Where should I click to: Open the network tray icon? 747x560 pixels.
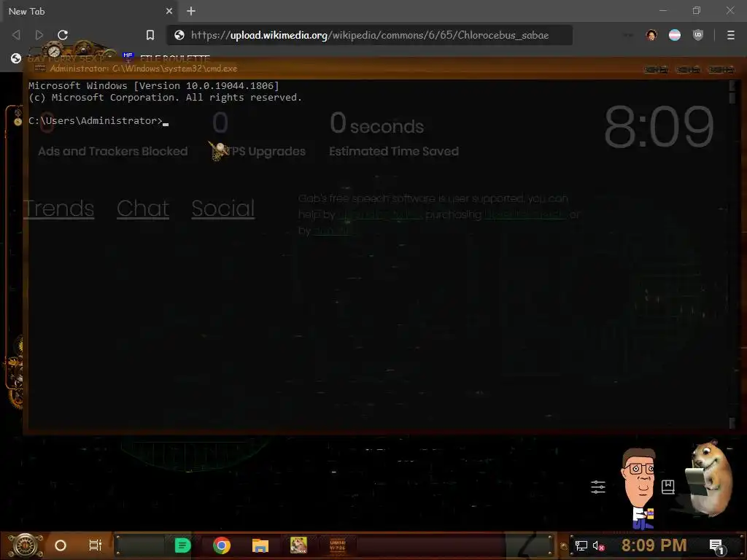[581, 545]
